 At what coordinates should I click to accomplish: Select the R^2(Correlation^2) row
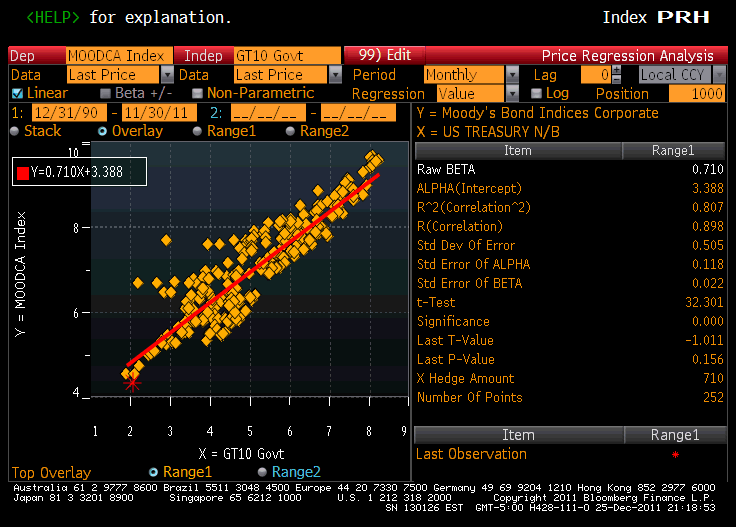pyautogui.click(x=570, y=207)
